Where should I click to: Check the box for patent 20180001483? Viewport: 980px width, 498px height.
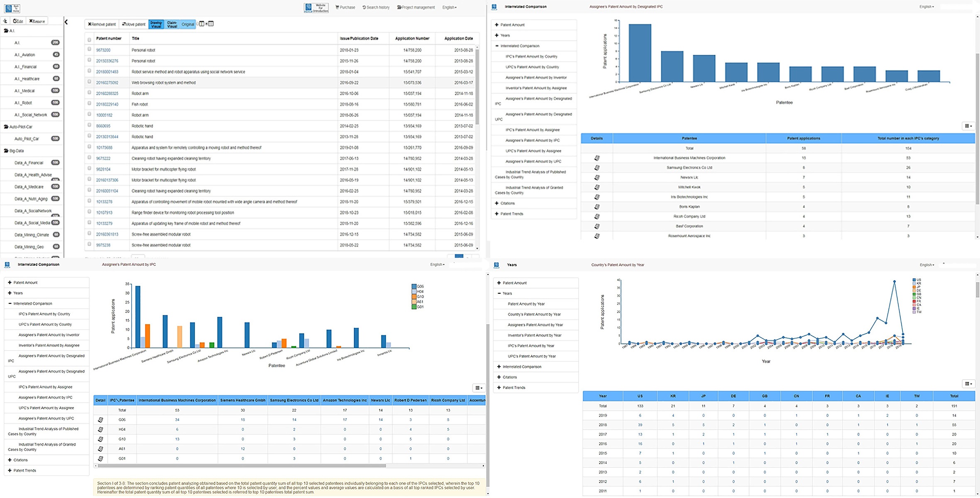(x=89, y=71)
